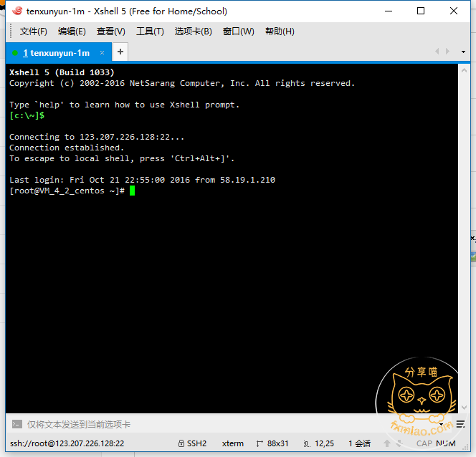Open the 查看(V) menu
This screenshot has height=457, width=476.
pos(111,32)
